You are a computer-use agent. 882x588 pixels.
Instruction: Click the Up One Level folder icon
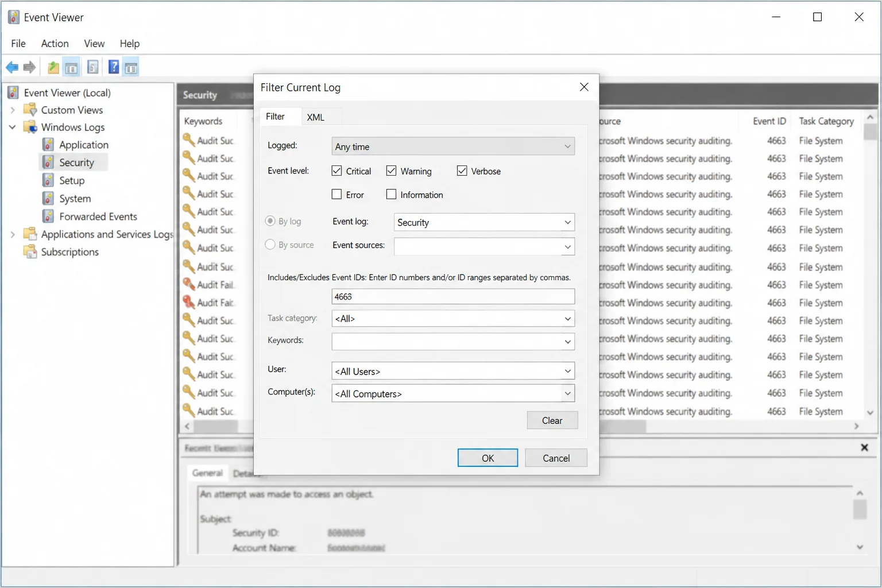[x=53, y=67]
